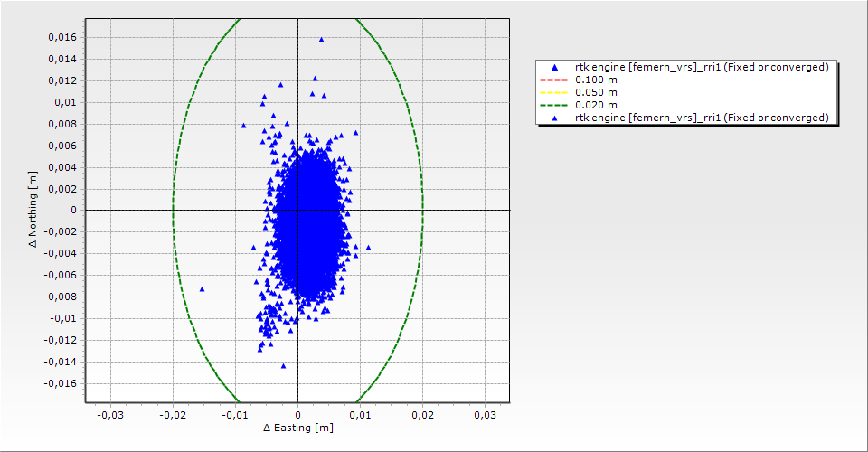Click the green 0.020 m circle at its rightmost point
The width and height of the screenshot is (868, 452).
tap(423, 211)
